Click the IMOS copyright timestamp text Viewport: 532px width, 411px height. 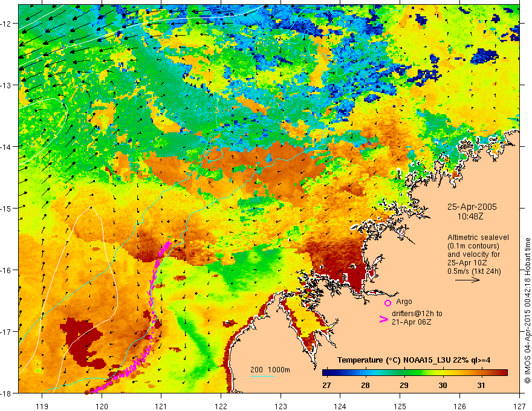(527, 311)
